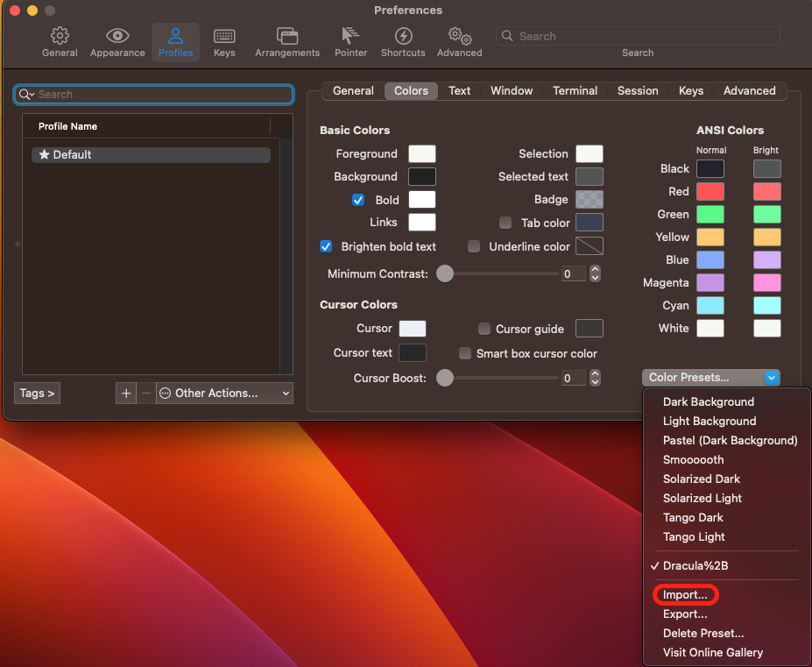The width and height of the screenshot is (812, 667).
Task: Open the Appearance preferences pane
Action: pyautogui.click(x=117, y=42)
